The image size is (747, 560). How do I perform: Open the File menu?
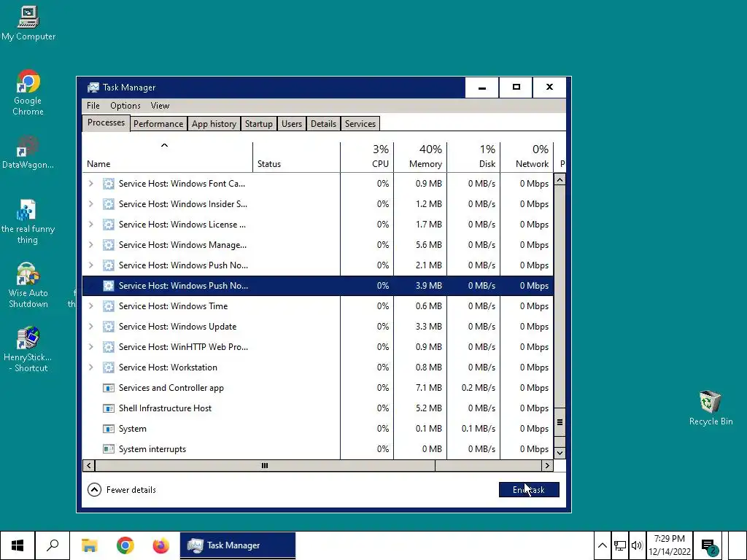click(x=93, y=106)
